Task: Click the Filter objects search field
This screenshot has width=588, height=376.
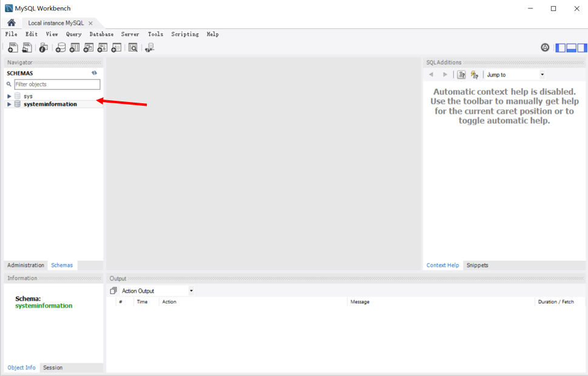Action: click(58, 84)
